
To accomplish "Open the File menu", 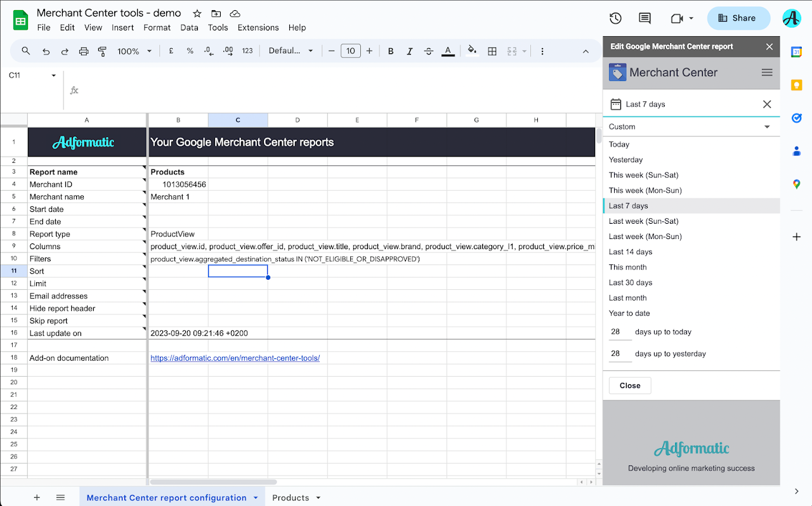I will click(x=44, y=27).
